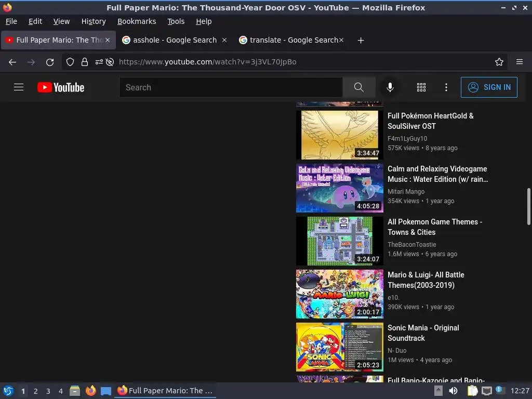Switch to Full Paper Mario tab
The height and width of the screenshot is (399, 532).
click(x=58, y=40)
